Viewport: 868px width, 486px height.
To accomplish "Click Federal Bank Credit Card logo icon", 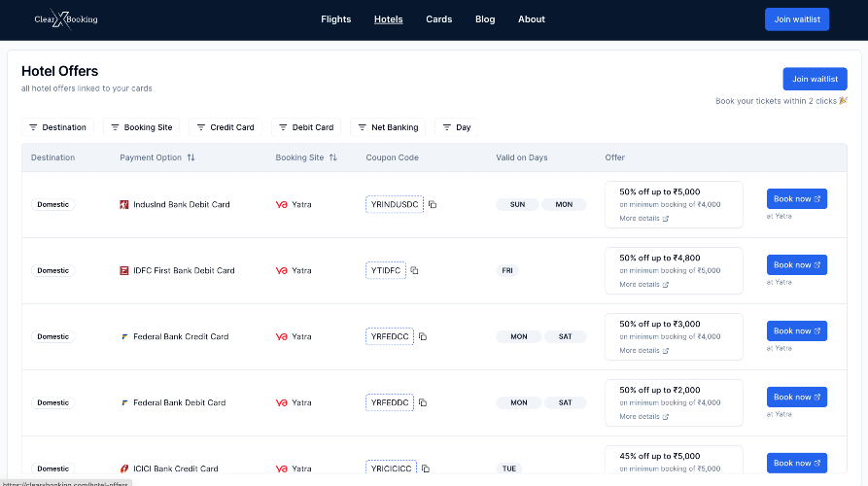I will [124, 336].
